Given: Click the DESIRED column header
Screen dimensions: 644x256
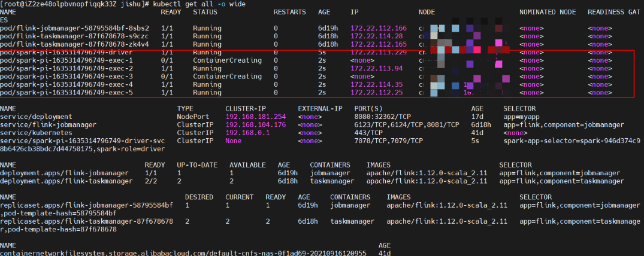Looking at the screenshot, I should (199, 197).
